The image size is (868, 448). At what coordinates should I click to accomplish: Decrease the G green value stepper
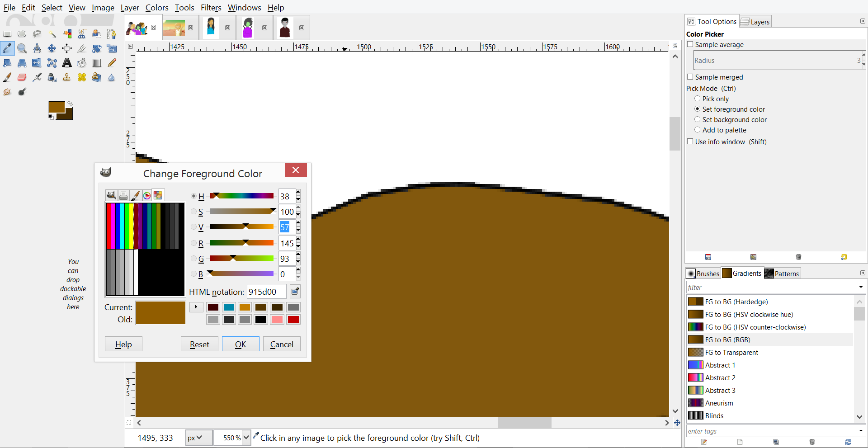[298, 262]
